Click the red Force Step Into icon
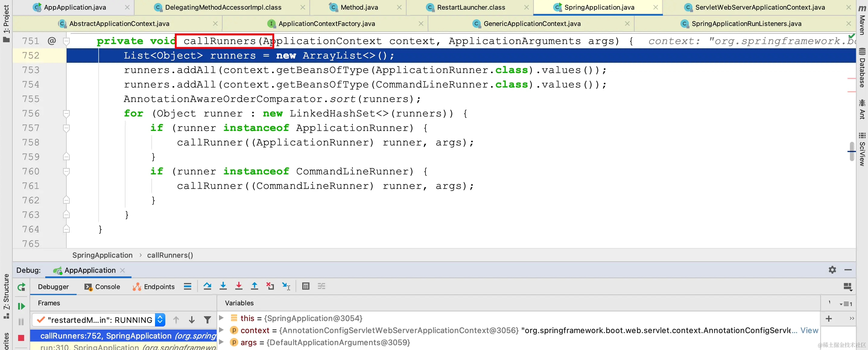 (x=239, y=286)
